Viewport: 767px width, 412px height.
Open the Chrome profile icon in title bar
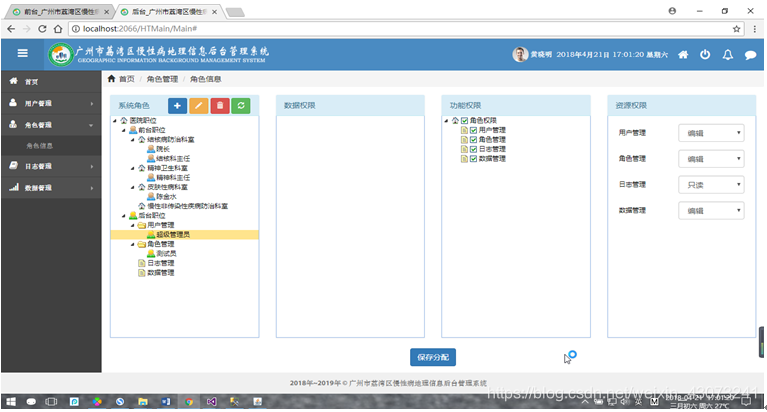click(672, 11)
